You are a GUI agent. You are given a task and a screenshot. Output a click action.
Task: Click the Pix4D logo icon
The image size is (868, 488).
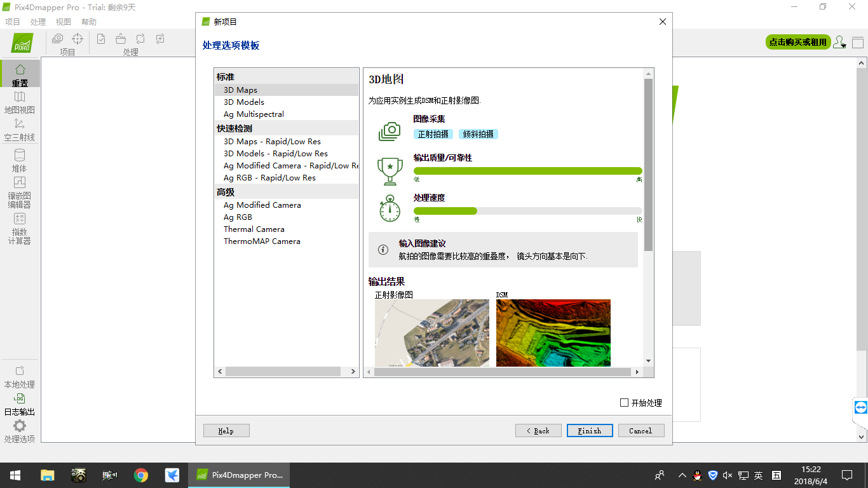point(22,43)
